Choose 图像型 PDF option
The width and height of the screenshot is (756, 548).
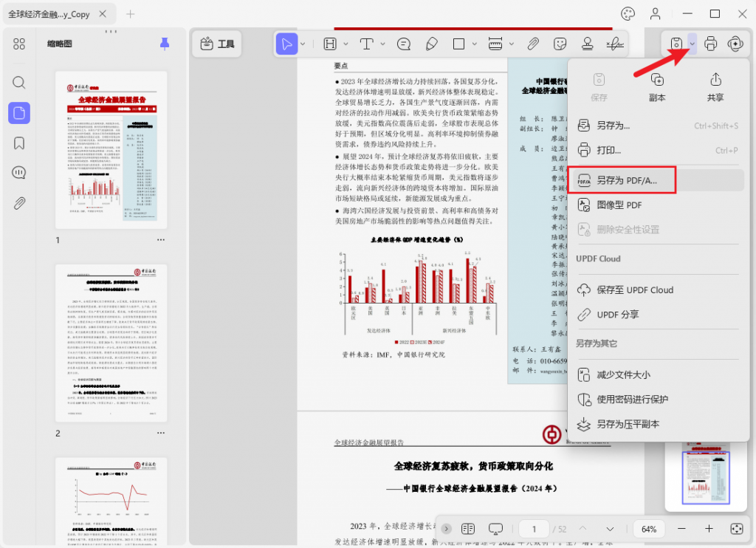click(x=658, y=205)
